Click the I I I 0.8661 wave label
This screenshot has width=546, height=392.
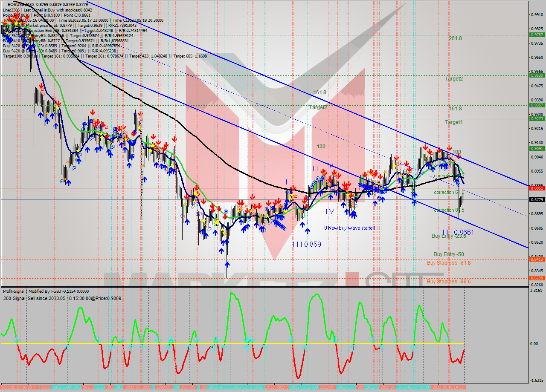click(x=458, y=232)
